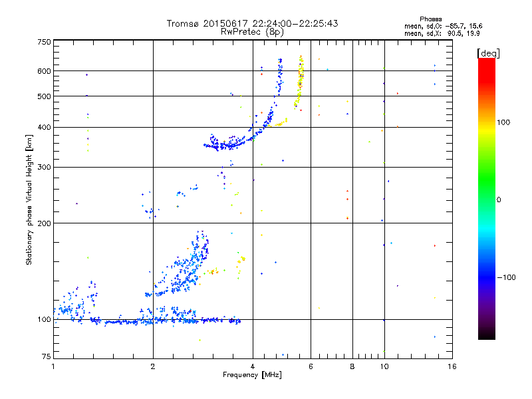Click the yellow X-mode trace near 6 MHz

pos(300,81)
